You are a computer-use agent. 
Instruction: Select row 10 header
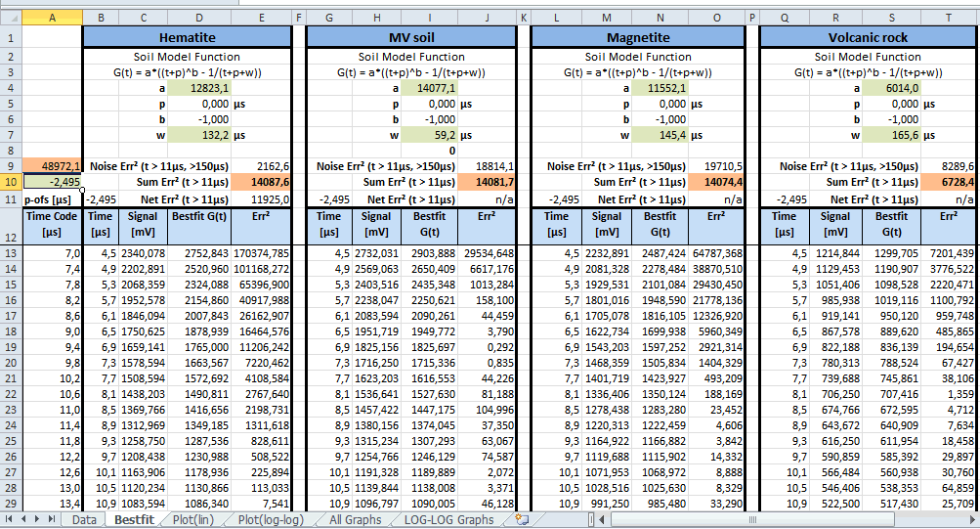click(x=11, y=182)
